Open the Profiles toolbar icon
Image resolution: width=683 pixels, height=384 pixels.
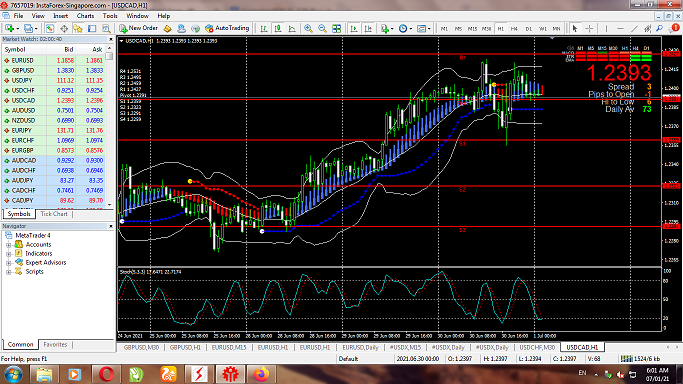coord(28,28)
